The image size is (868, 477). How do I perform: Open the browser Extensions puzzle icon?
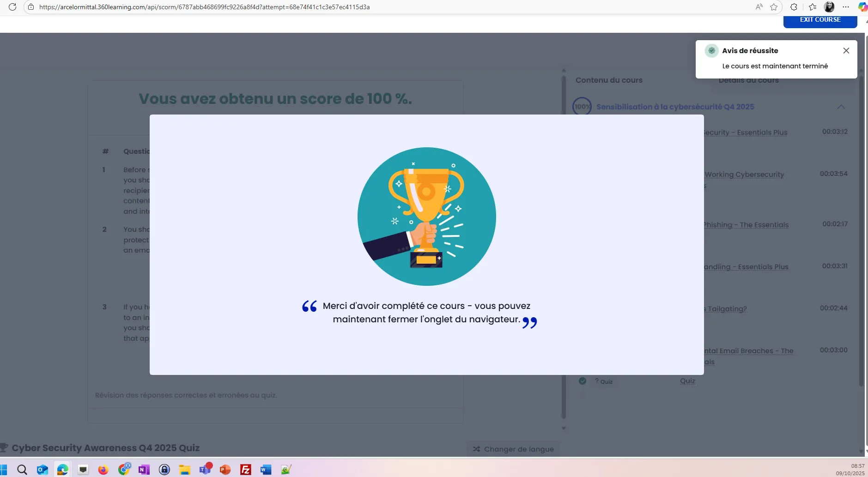[x=794, y=7]
